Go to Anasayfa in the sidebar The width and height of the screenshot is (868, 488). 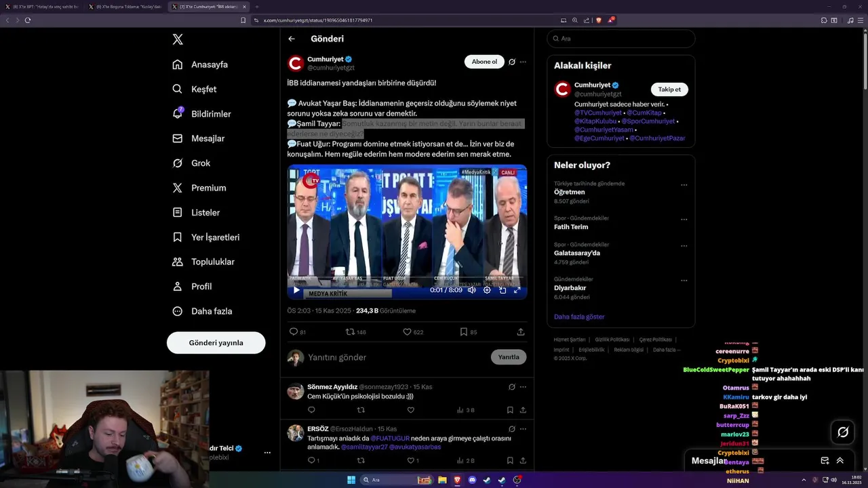200,64
